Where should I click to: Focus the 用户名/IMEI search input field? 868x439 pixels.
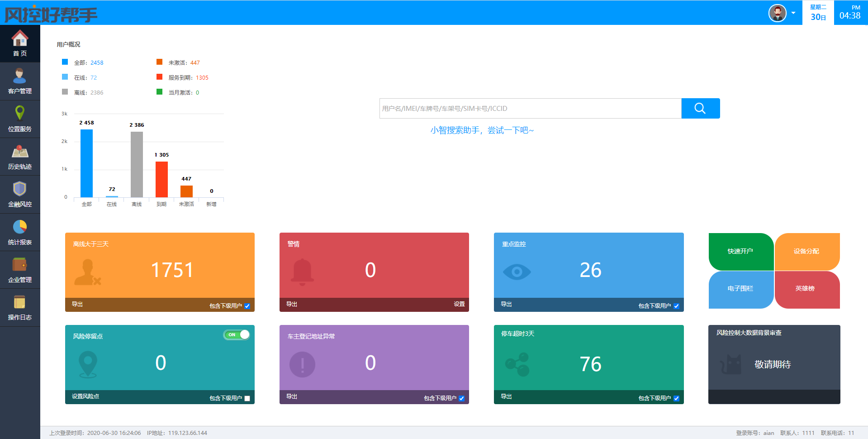(530, 109)
